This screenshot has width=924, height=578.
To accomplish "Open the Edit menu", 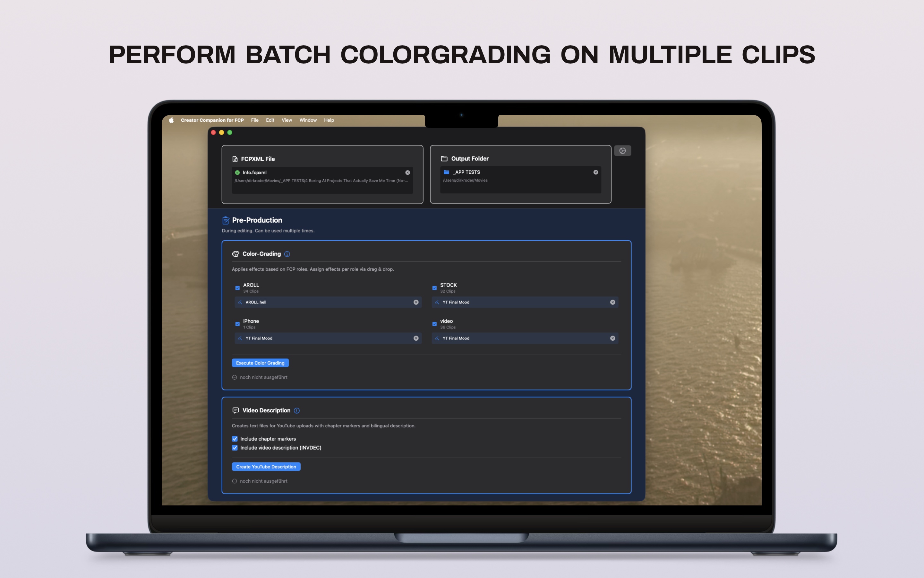I will point(270,120).
